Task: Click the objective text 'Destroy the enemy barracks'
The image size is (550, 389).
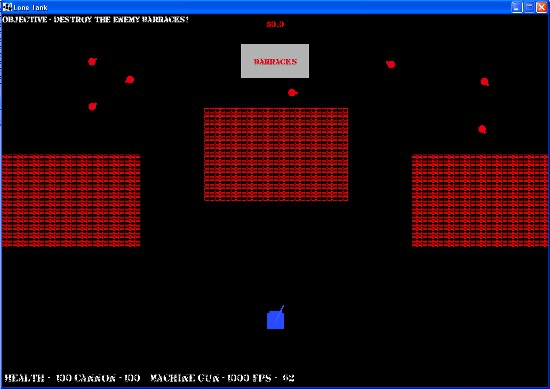Action: tap(121, 19)
